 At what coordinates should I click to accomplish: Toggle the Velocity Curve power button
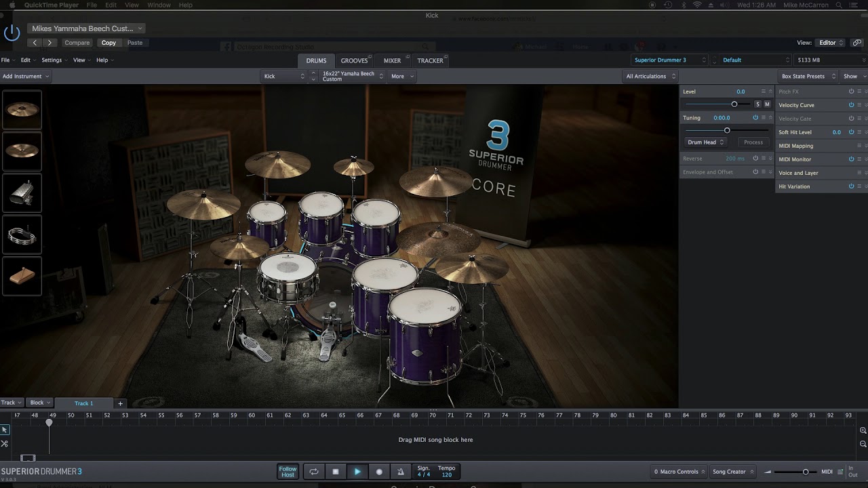(x=851, y=105)
